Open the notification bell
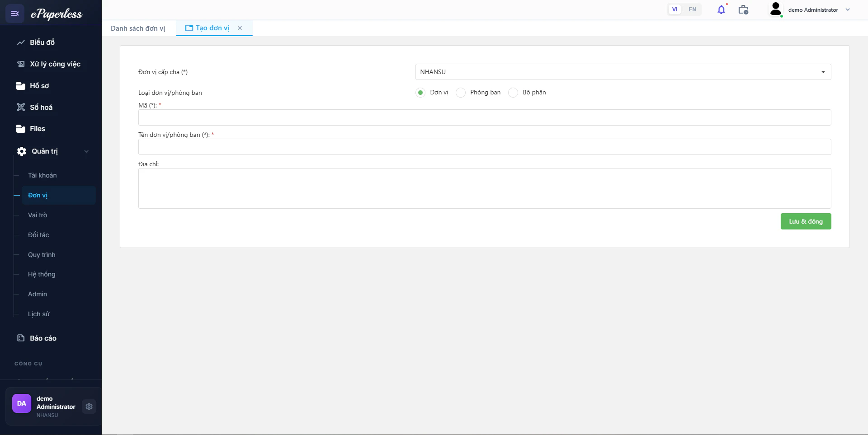 (x=722, y=9)
